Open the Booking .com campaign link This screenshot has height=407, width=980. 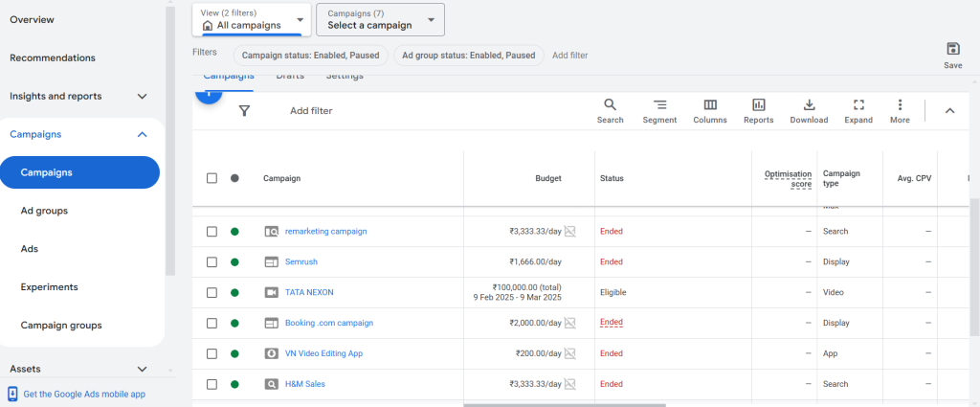329,324
